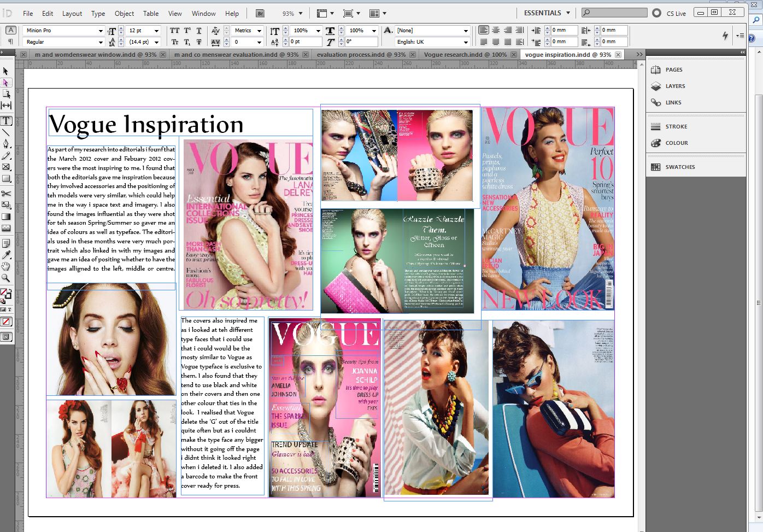The width and height of the screenshot is (763, 532).
Task: Switch to the Vogue research.indd tab
Action: pyautogui.click(x=467, y=54)
